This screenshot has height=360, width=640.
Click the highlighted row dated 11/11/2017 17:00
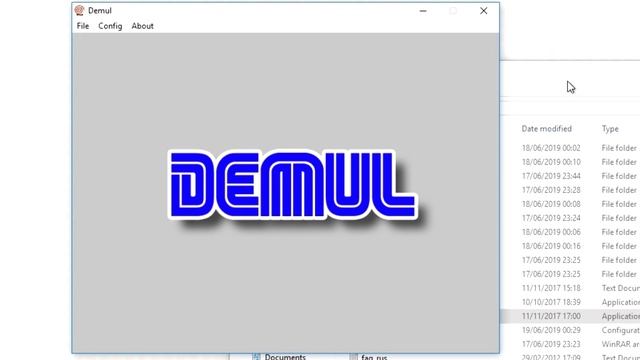click(570, 316)
